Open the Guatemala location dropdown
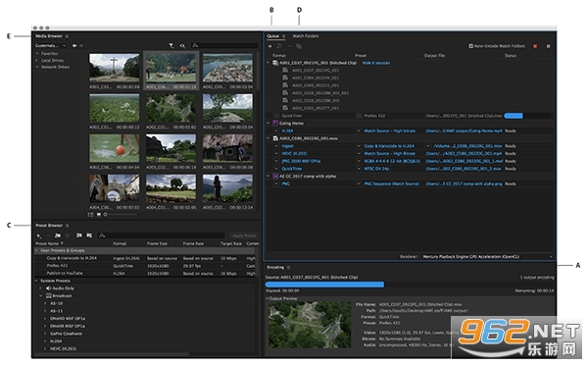The image size is (588, 365). click(x=51, y=45)
